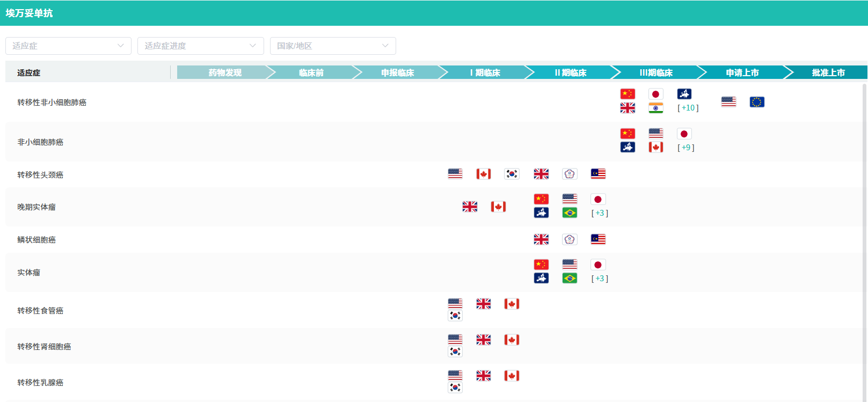Select Brazil flag in 晚期实体瘤 row
This screenshot has width=868, height=402.
point(570,213)
